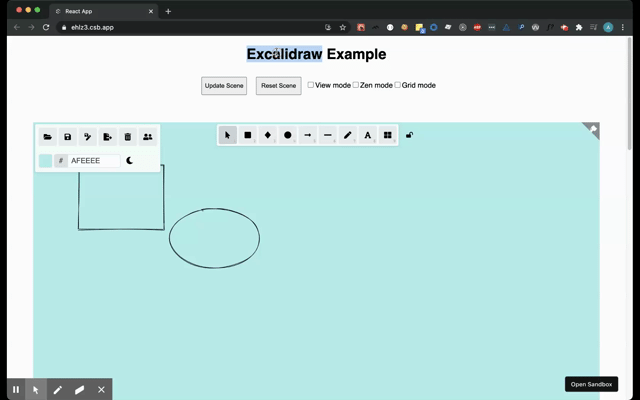Select the Ellipse tool
The height and width of the screenshot is (400, 640).
coord(287,135)
